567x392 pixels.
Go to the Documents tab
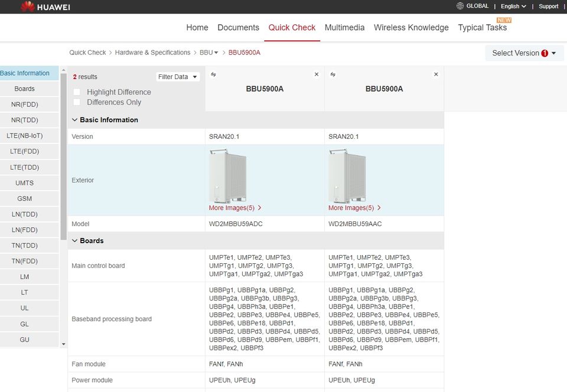[x=238, y=28]
